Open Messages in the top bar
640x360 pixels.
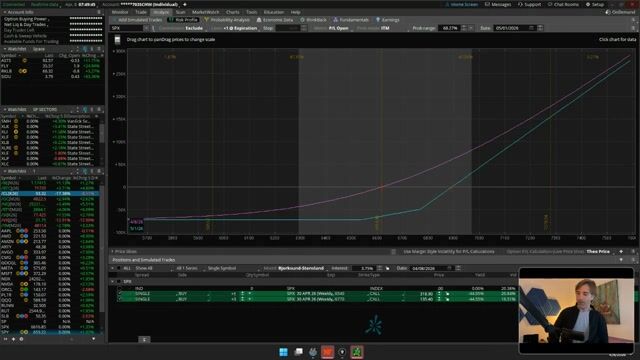tap(498, 4)
